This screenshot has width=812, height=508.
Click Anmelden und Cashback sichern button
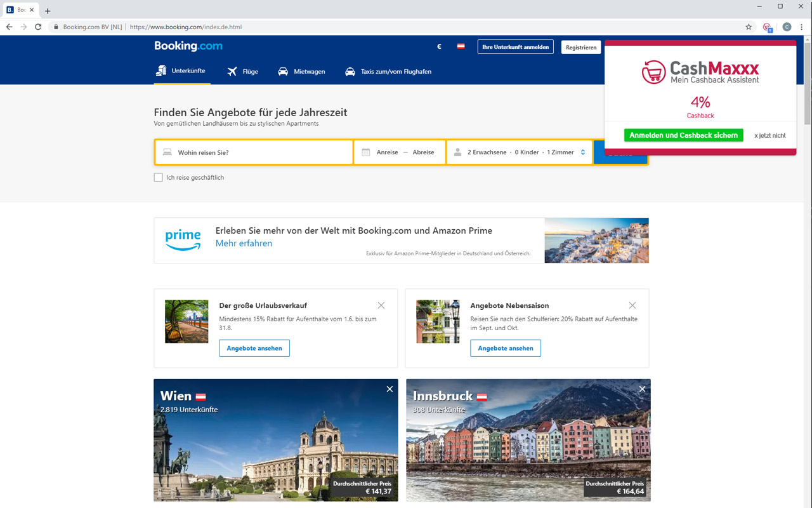[684, 135]
